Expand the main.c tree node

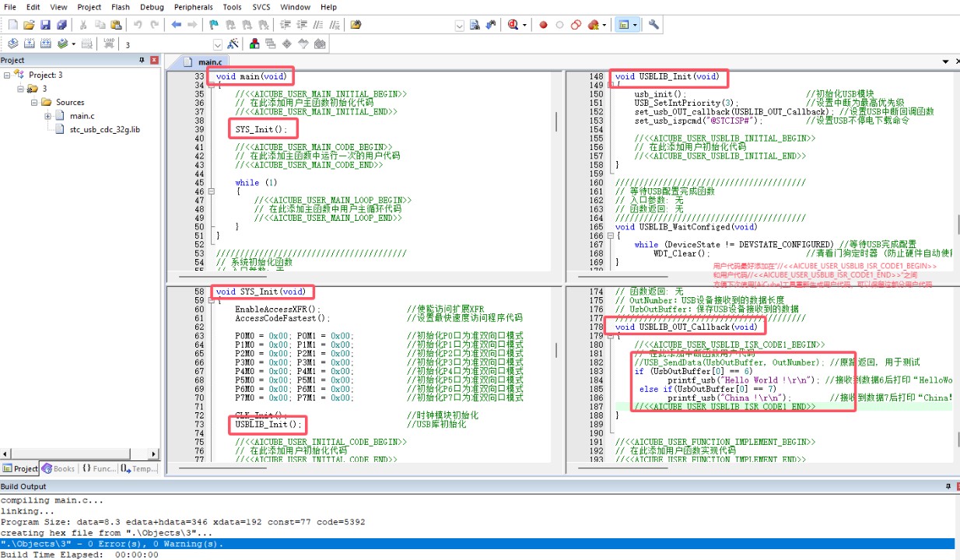(47, 116)
